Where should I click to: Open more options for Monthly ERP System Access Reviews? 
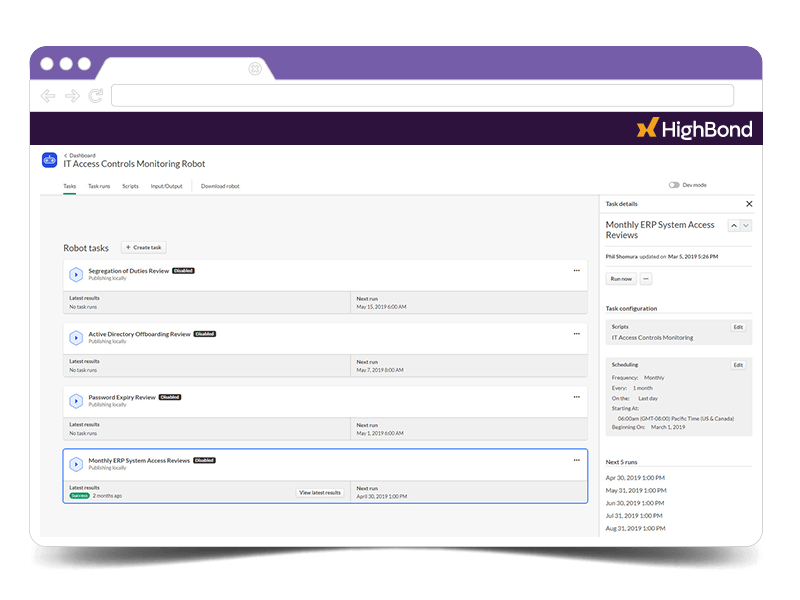tap(577, 460)
